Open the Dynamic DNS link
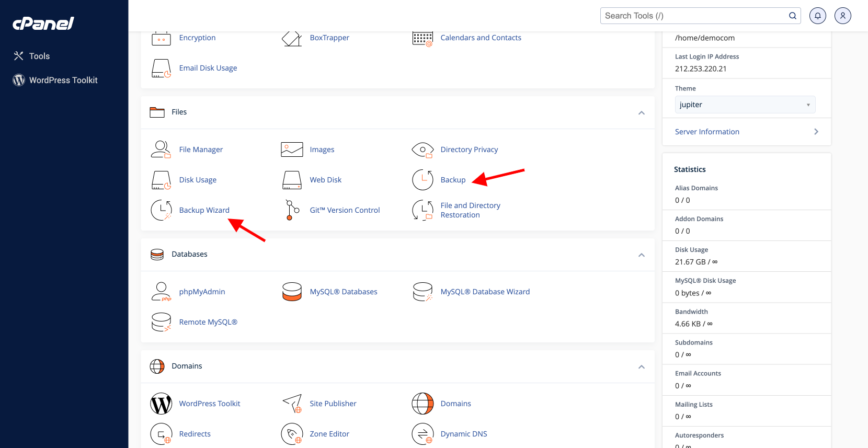 tap(464, 434)
